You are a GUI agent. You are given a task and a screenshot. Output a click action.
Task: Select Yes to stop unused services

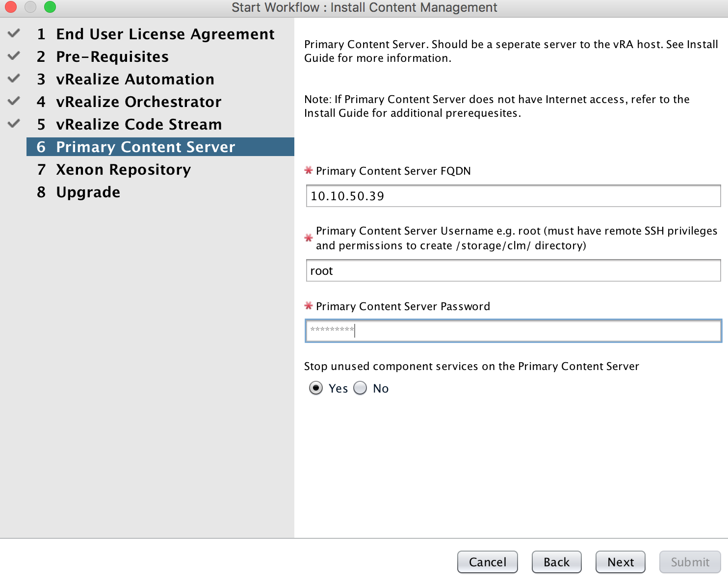pos(316,388)
